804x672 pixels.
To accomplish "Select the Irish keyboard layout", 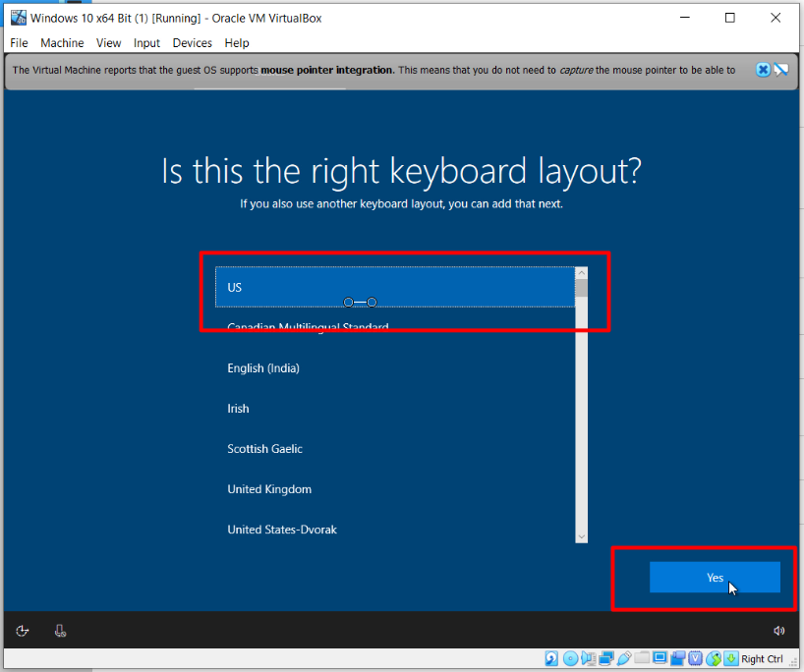I will pos(393,408).
